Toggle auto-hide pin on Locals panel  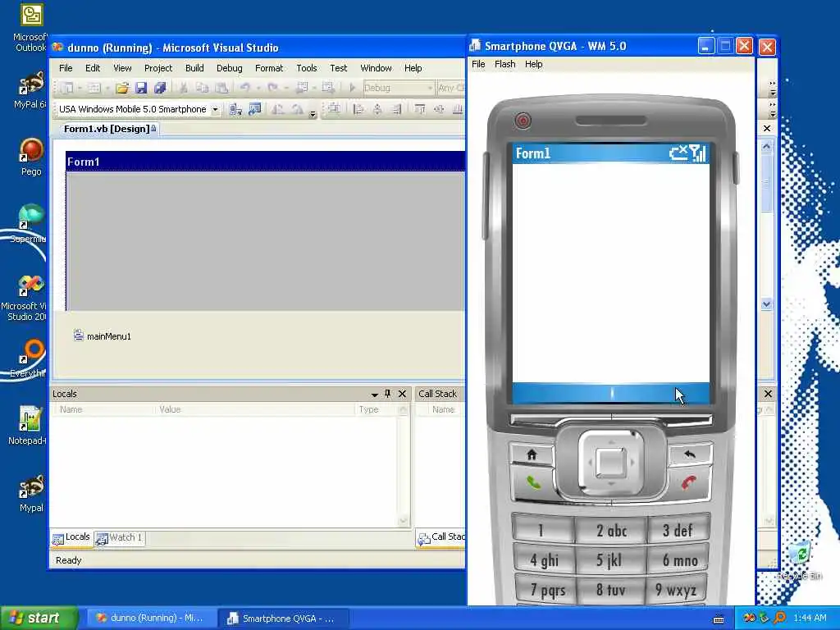coord(388,394)
